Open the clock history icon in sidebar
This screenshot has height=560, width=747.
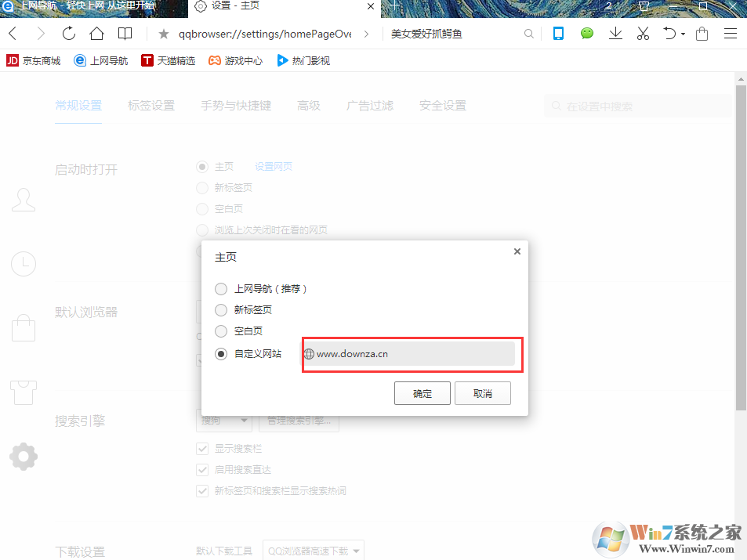[x=24, y=264]
